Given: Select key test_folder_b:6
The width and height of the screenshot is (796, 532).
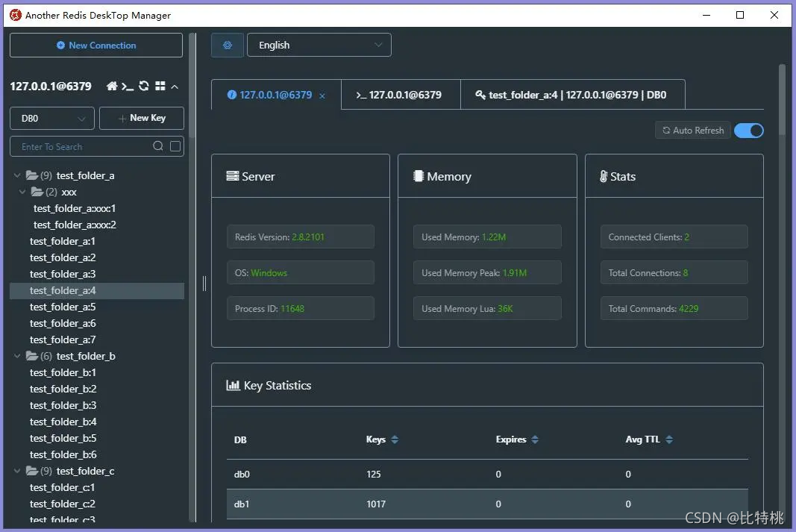Looking at the screenshot, I should [63, 455].
